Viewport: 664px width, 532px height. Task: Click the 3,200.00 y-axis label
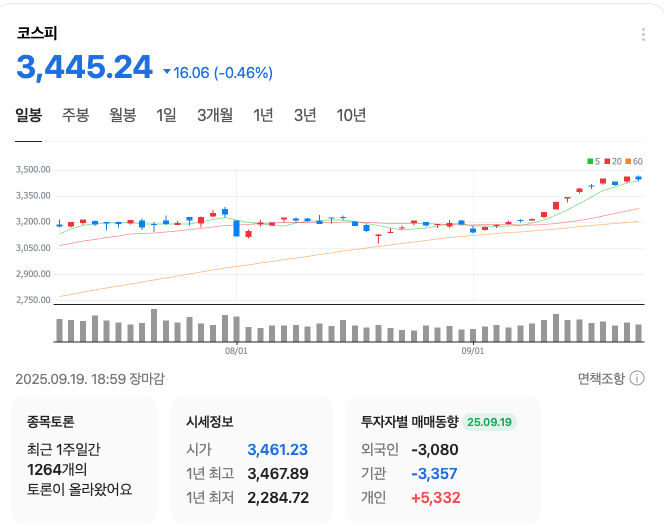[x=33, y=222]
